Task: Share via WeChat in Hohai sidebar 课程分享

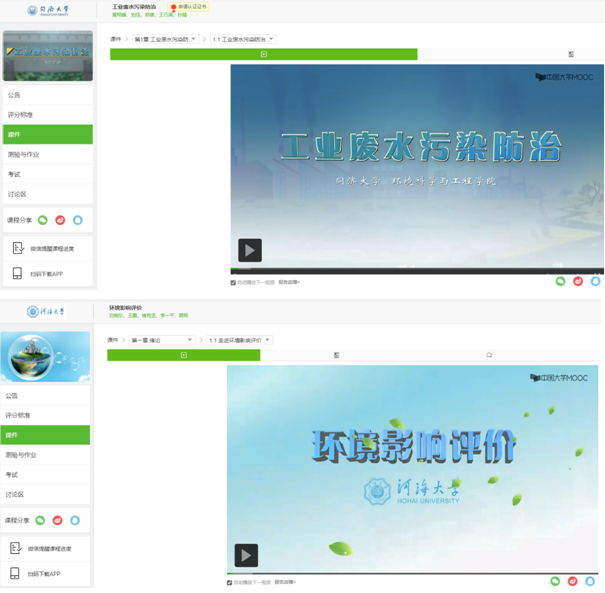Action: click(x=40, y=520)
